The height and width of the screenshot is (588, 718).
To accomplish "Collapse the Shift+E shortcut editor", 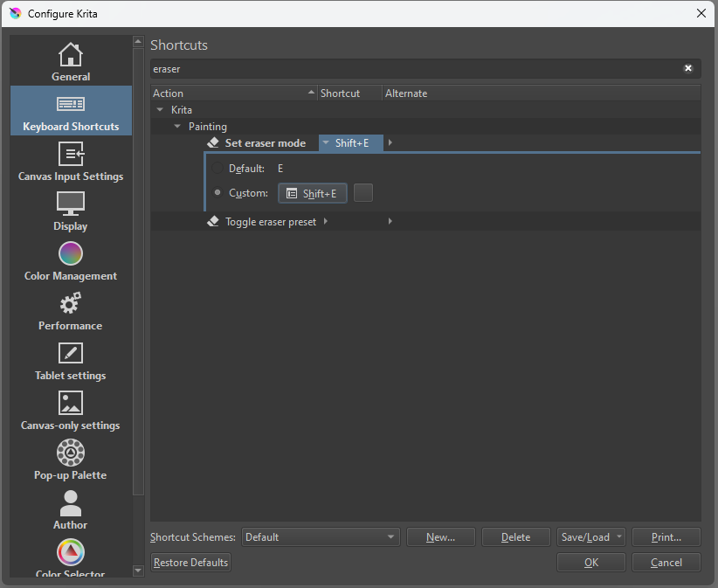I will point(326,143).
